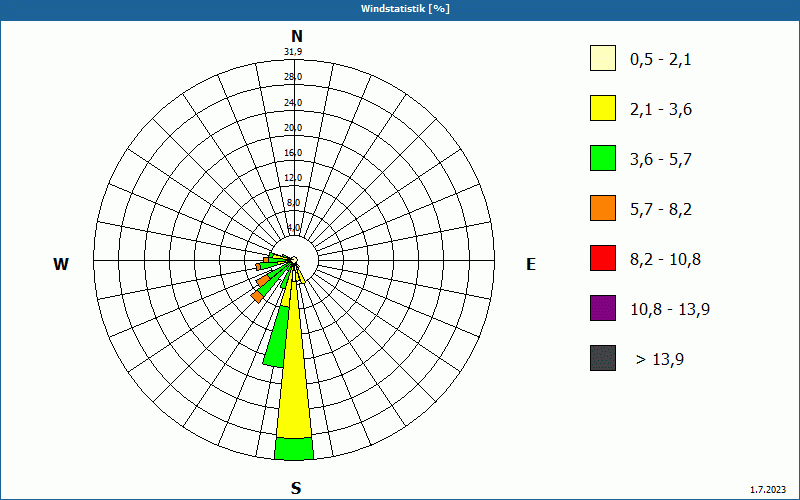
Task: Click the legend label '0,5 - 2,1'
Action: 661,60
